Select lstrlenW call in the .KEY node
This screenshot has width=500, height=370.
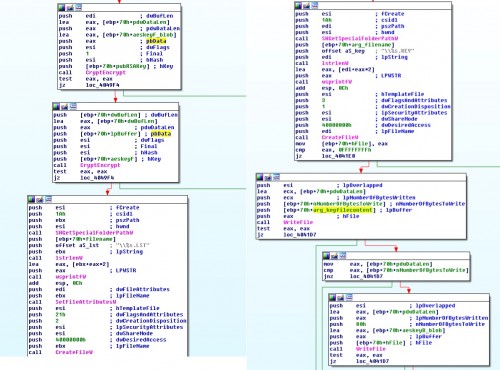(x=335, y=63)
